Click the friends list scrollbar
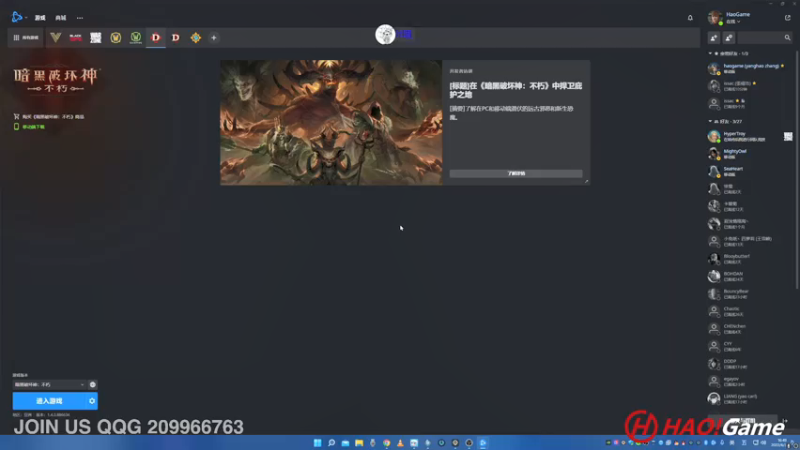This screenshot has width=800, height=450. pyautogui.click(x=797, y=168)
